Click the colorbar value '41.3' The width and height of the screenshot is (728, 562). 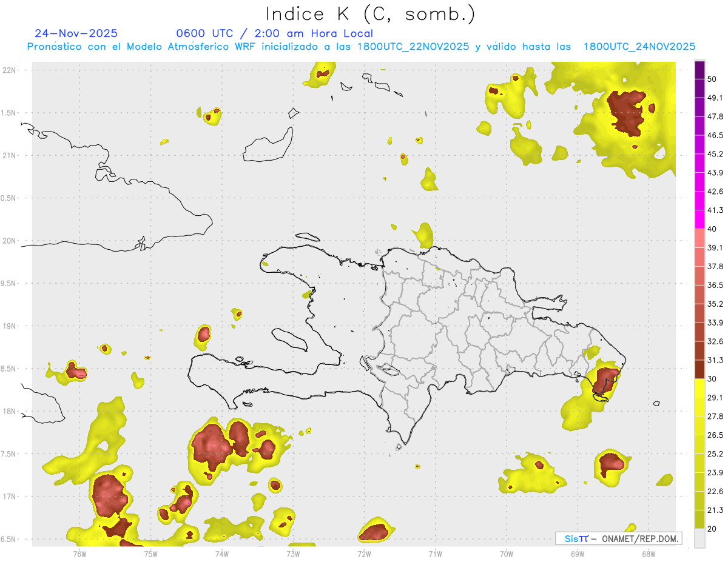point(715,210)
